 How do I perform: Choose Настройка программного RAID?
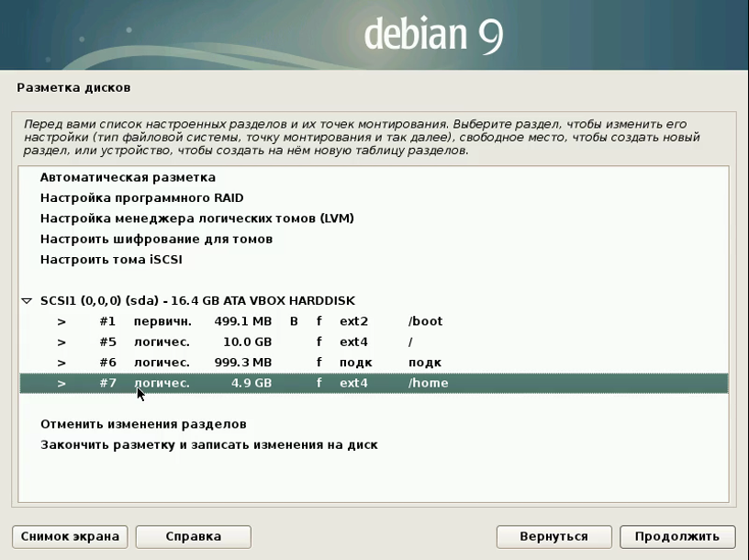(141, 197)
